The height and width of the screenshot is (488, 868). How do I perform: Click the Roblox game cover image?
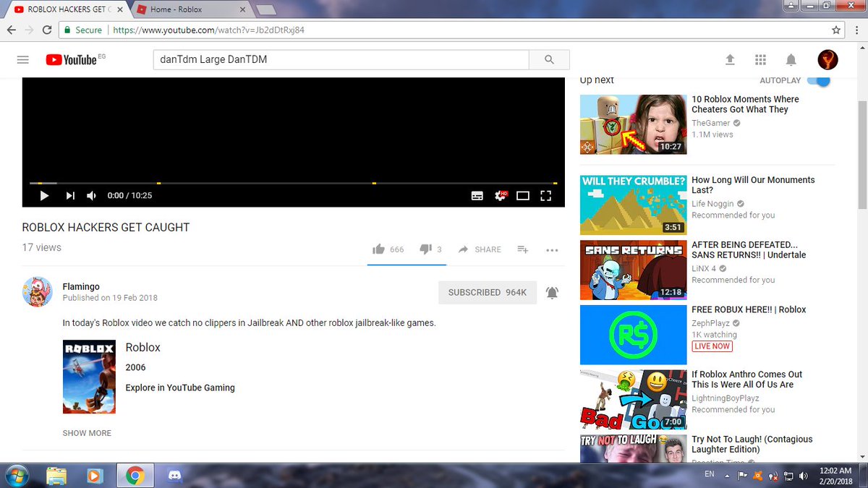tap(89, 376)
